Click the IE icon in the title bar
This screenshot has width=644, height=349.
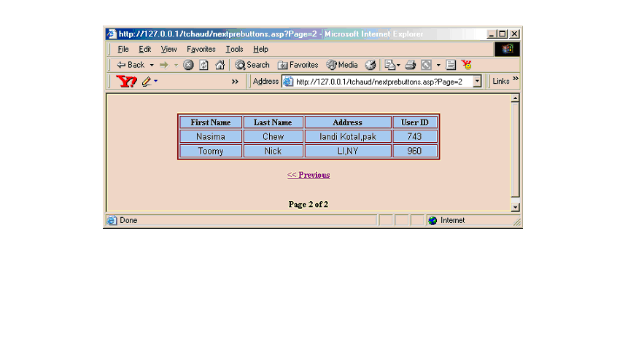112,34
